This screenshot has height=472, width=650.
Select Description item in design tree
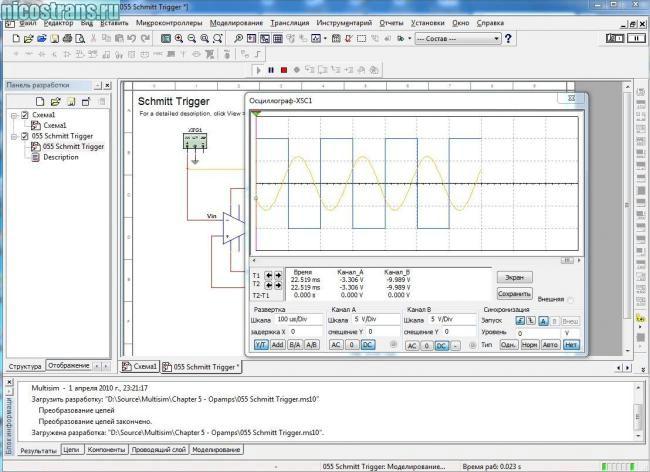pyautogui.click(x=61, y=157)
